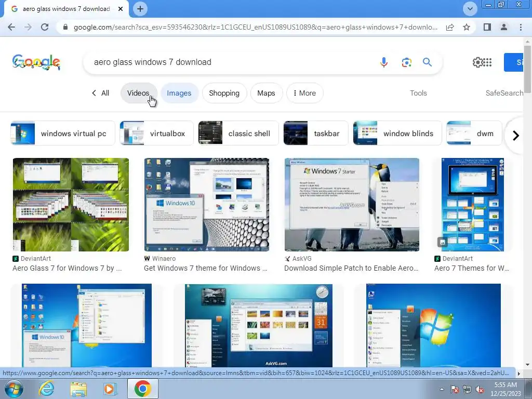The image size is (532, 399).
Task: Filter by windows virtual pc chip
Action: click(63, 133)
